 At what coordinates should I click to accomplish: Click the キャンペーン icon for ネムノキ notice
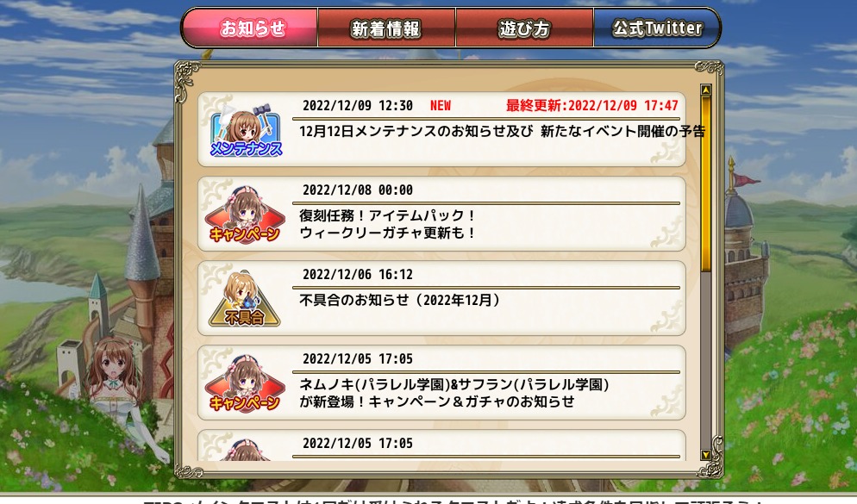[245, 383]
